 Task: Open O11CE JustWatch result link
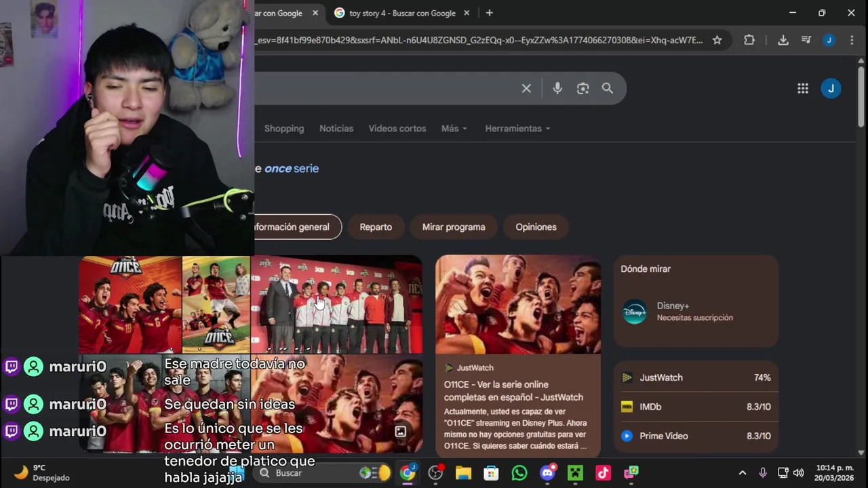(x=513, y=390)
